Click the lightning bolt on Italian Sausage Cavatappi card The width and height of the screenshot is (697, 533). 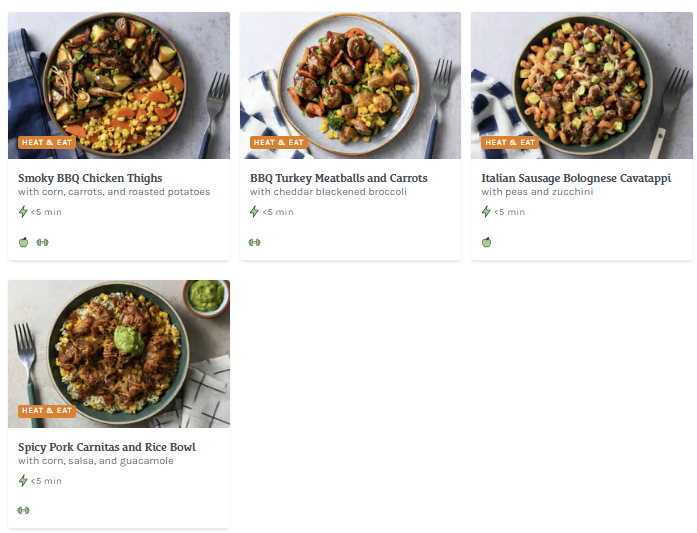(487, 212)
